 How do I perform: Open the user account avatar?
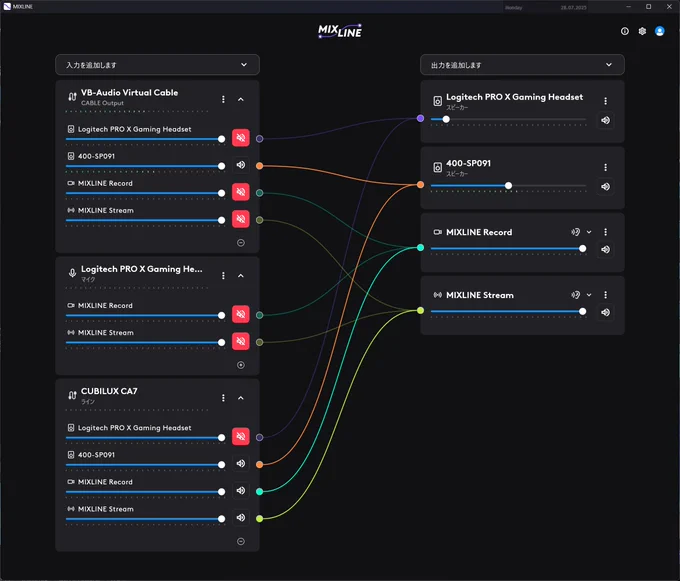coord(660,31)
